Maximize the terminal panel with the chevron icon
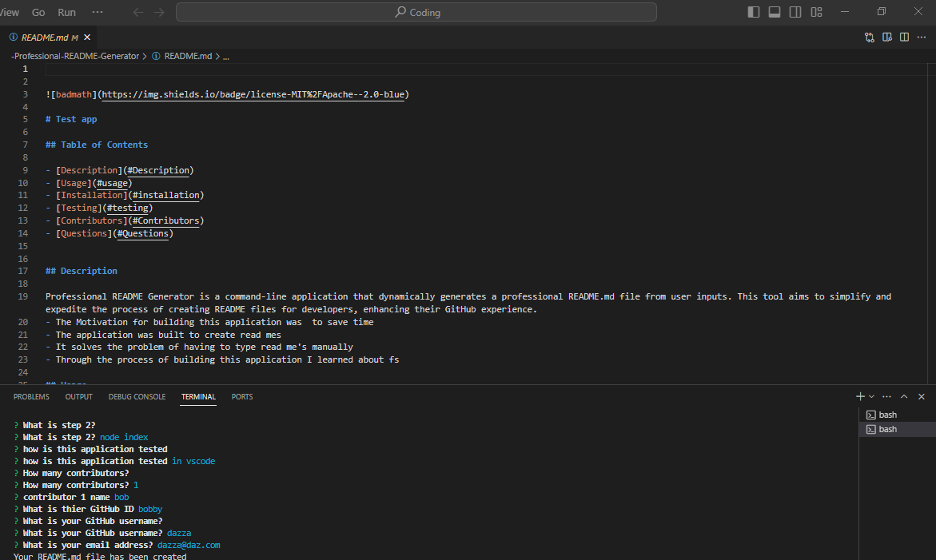Viewport: 936px width, 560px height. point(903,396)
